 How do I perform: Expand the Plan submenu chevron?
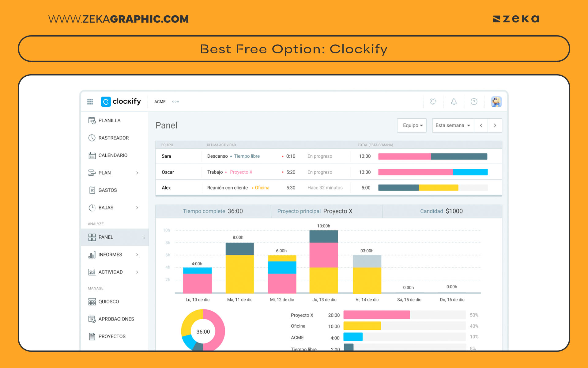[137, 173]
